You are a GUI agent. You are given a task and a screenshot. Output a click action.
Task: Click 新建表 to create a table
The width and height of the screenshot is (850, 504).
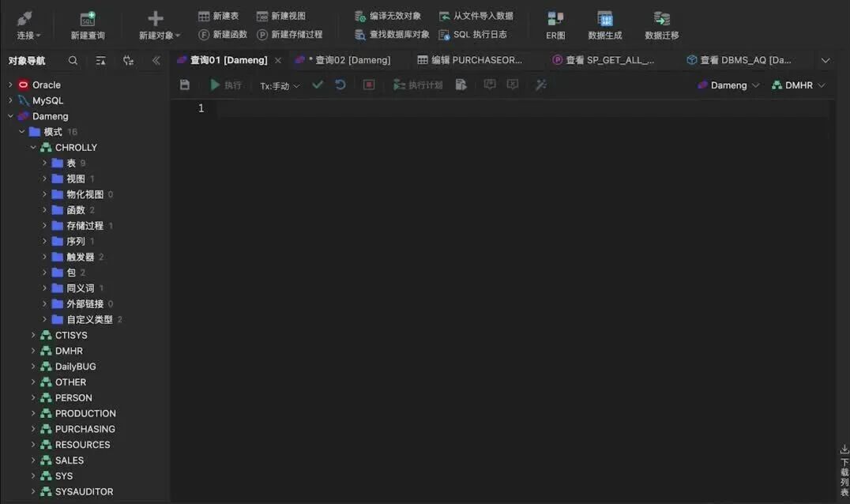tap(219, 17)
